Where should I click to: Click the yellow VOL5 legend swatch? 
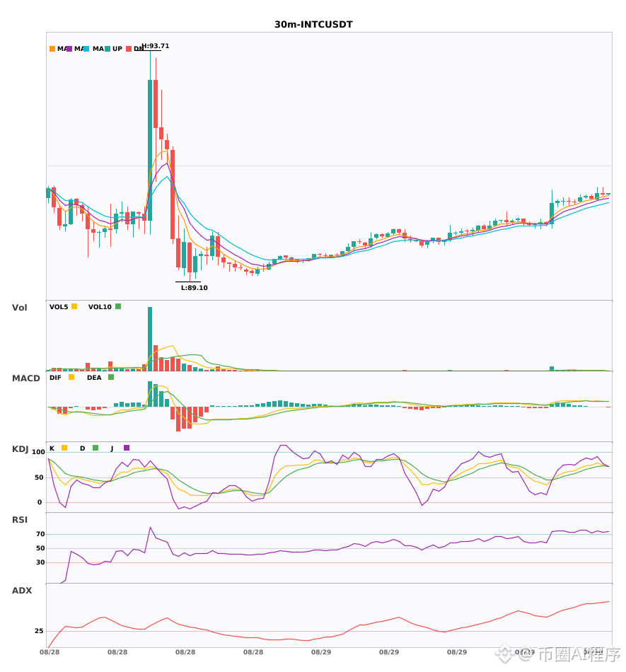click(x=74, y=306)
